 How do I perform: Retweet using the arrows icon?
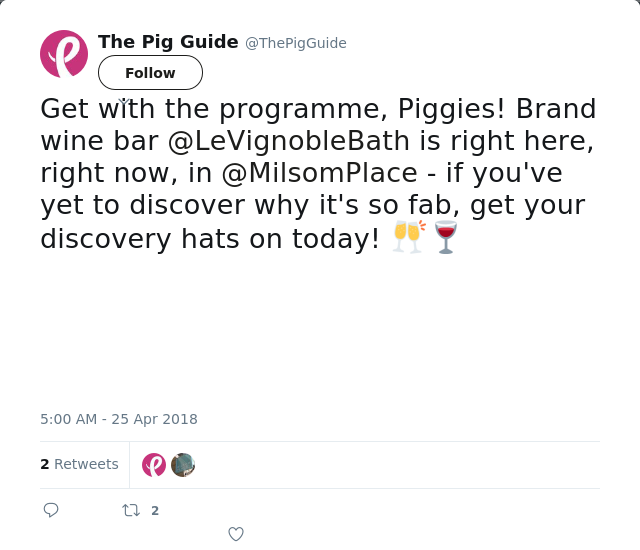[x=131, y=510]
